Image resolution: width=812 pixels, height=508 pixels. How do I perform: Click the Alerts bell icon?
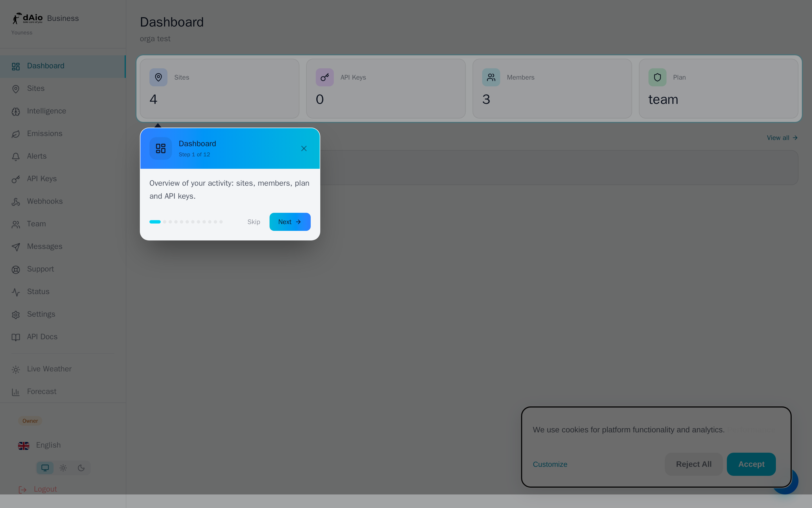click(x=16, y=157)
